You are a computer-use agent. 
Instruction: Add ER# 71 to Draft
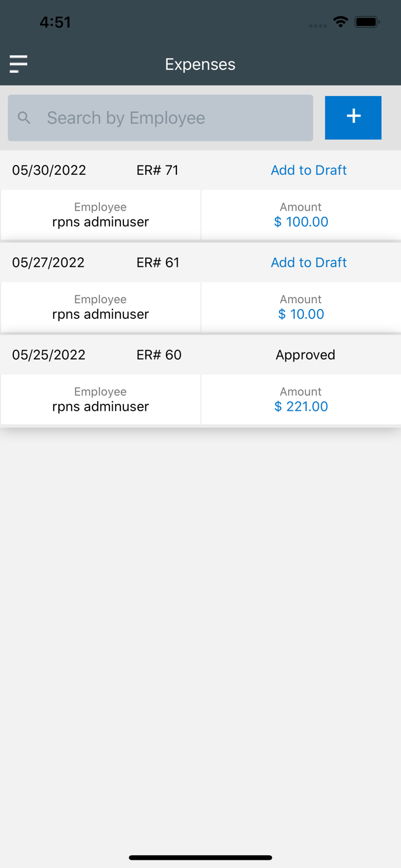pos(308,170)
